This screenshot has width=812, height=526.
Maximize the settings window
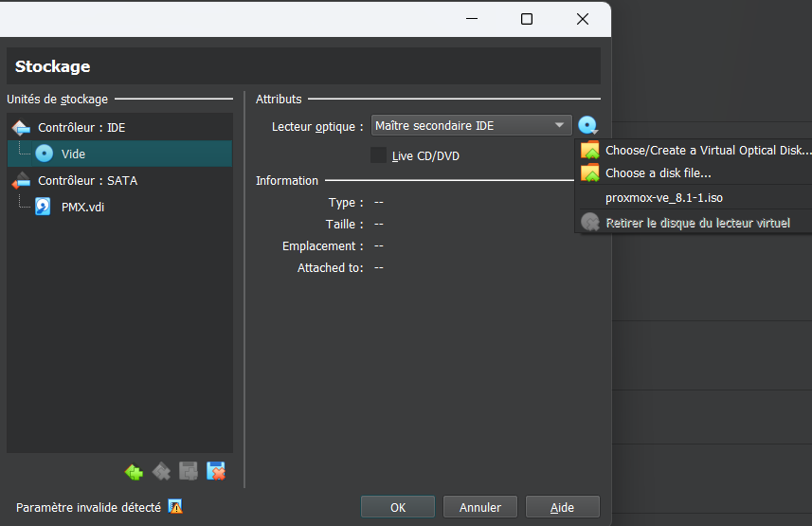(527, 19)
